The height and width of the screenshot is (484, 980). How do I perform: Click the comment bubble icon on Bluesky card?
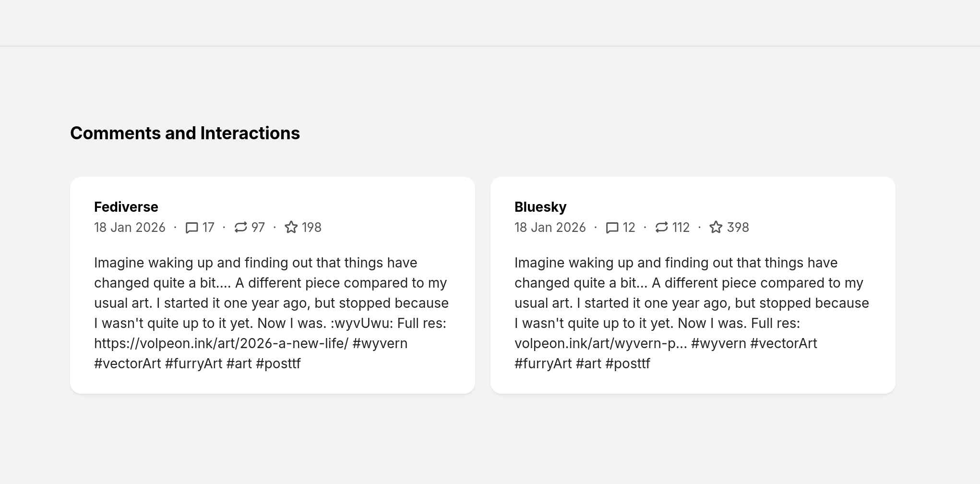click(x=612, y=228)
